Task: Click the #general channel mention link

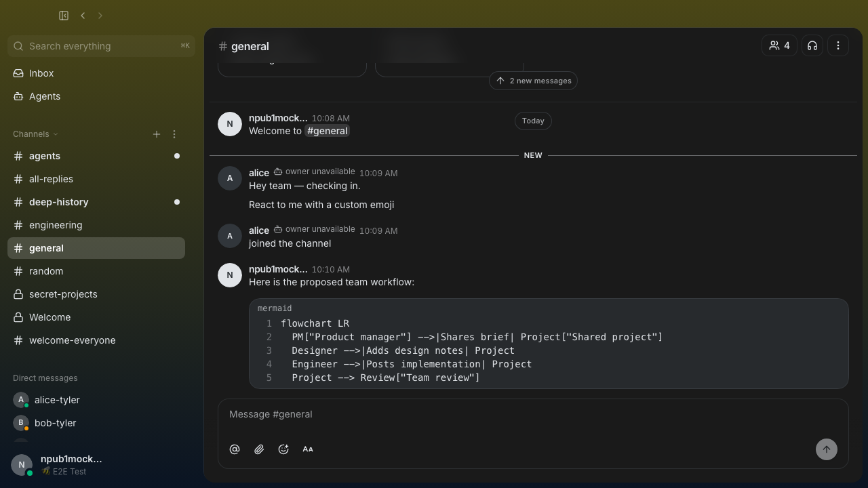Action: coord(327,131)
